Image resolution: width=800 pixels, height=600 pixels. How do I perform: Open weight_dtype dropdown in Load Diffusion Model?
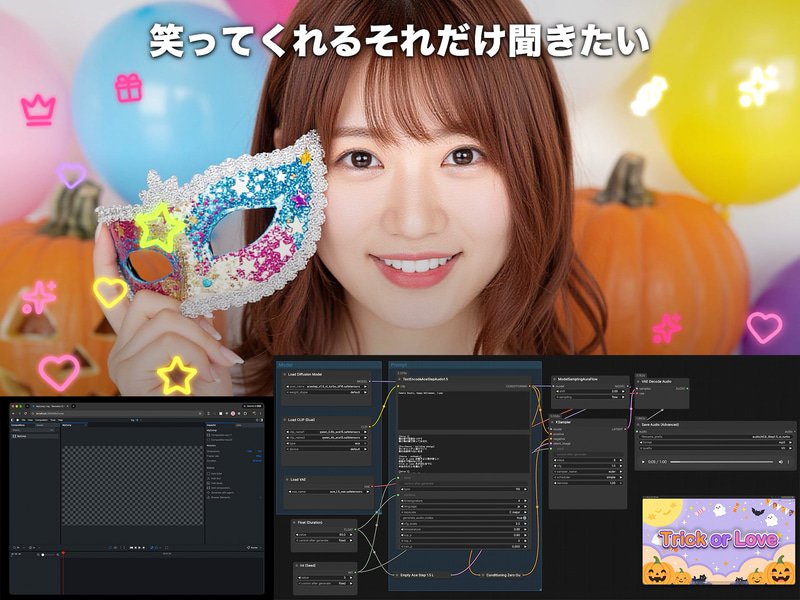click(326, 392)
